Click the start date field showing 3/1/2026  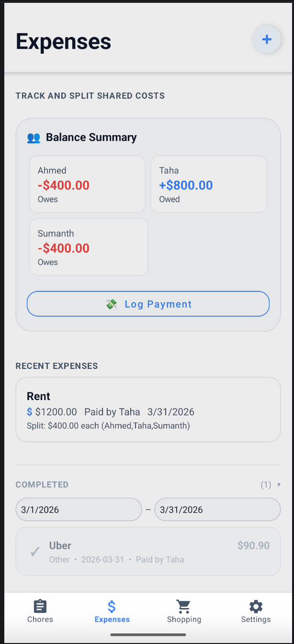click(x=79, y=509)
